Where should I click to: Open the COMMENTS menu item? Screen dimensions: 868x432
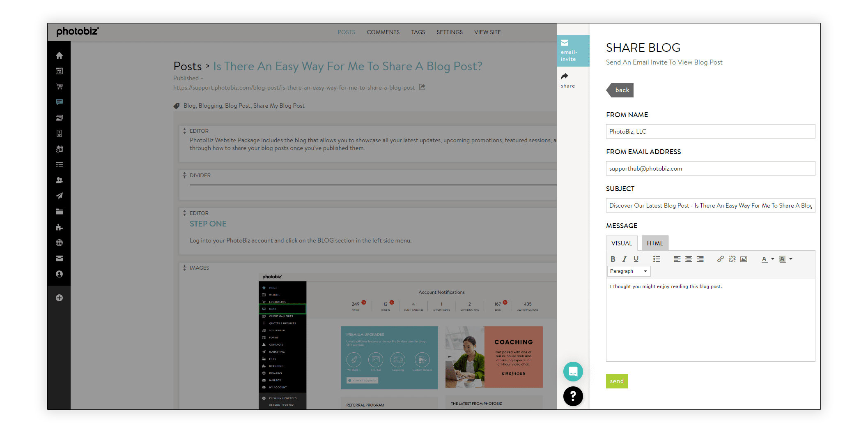383,32
